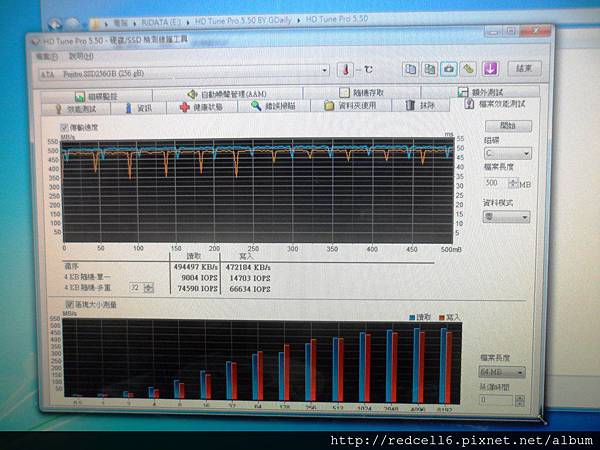Click the 電腦 breadcrumb in Explorer

pyautogui.click(x=120, y=23)
